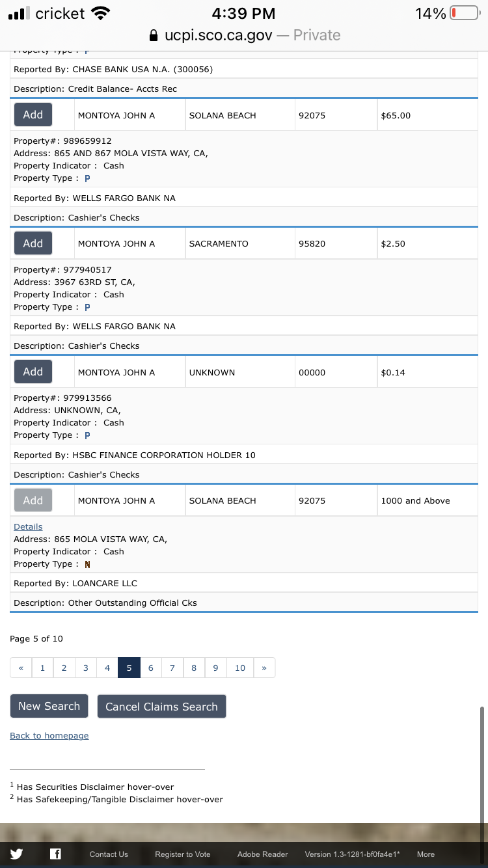Go to results page 8

click(194, 668)
